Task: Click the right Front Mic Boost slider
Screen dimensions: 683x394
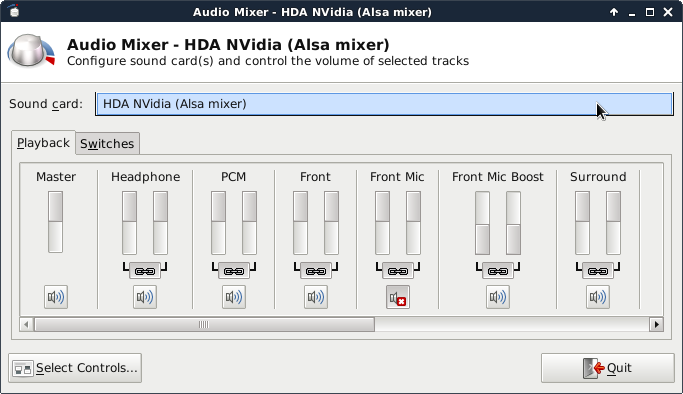Action: coord(513,223)
